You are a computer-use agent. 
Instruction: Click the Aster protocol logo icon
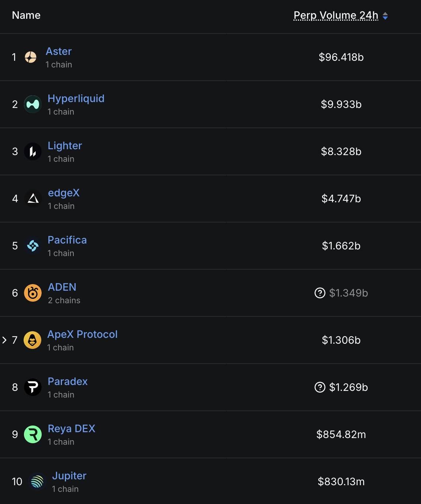coord(31,57)
